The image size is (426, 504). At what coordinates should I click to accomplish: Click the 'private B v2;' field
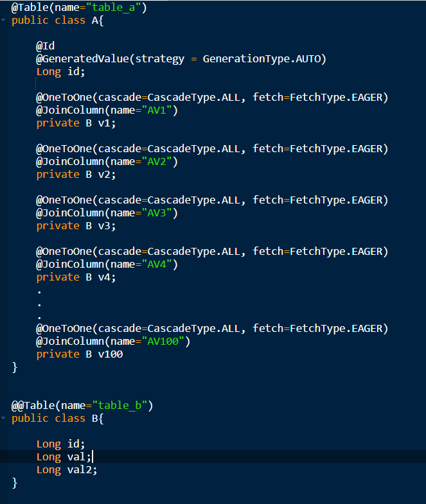76,175
